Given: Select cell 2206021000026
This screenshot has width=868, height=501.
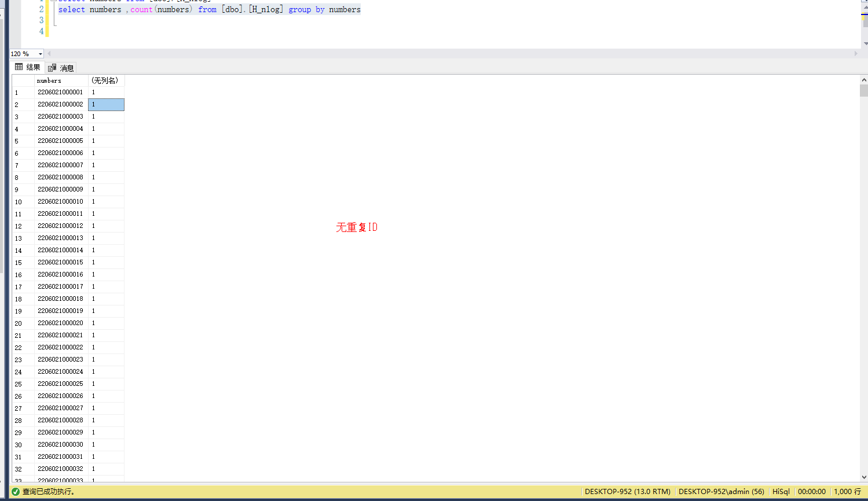Looking at the screenshot, I should pyautogui.click(x=61, y=396).
